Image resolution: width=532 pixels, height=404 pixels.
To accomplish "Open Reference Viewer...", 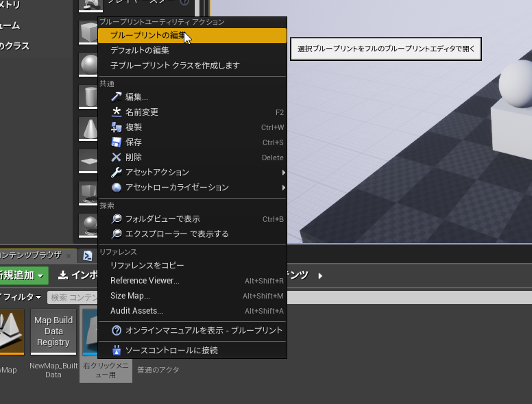I will click(x=192, y=281).
